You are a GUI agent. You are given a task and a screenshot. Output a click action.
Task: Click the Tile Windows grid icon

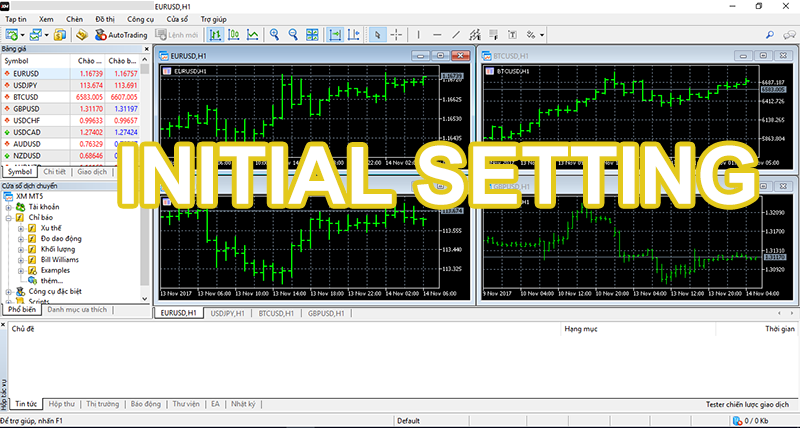click(x=312, y=35)
